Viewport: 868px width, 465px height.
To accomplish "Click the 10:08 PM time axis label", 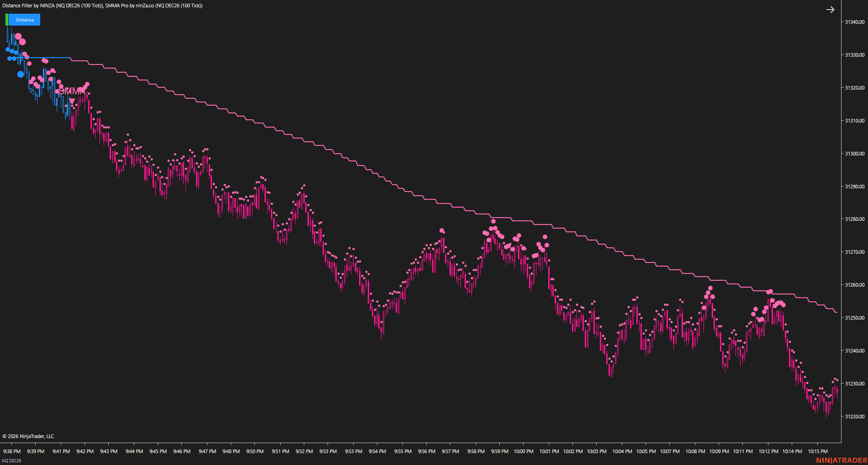I will [695, 451].
